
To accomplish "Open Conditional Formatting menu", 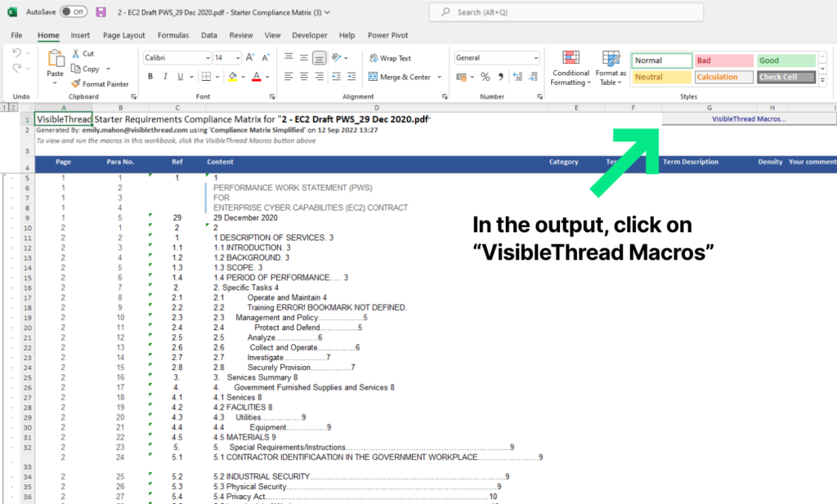I will (571, 68).
